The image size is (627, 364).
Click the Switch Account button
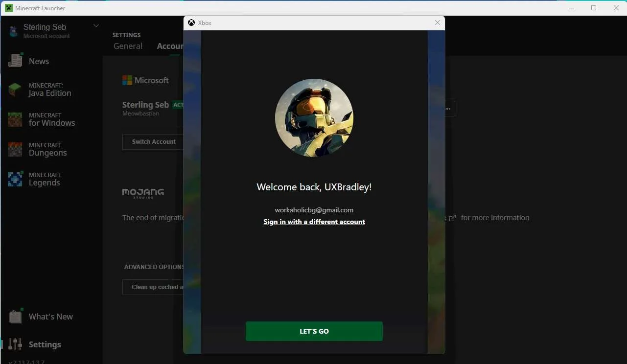tap(153, 142)
